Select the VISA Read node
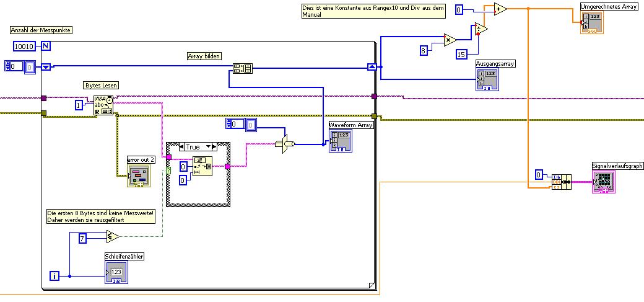Viewport: 644px width, 302px height. [x=103, y=105]
